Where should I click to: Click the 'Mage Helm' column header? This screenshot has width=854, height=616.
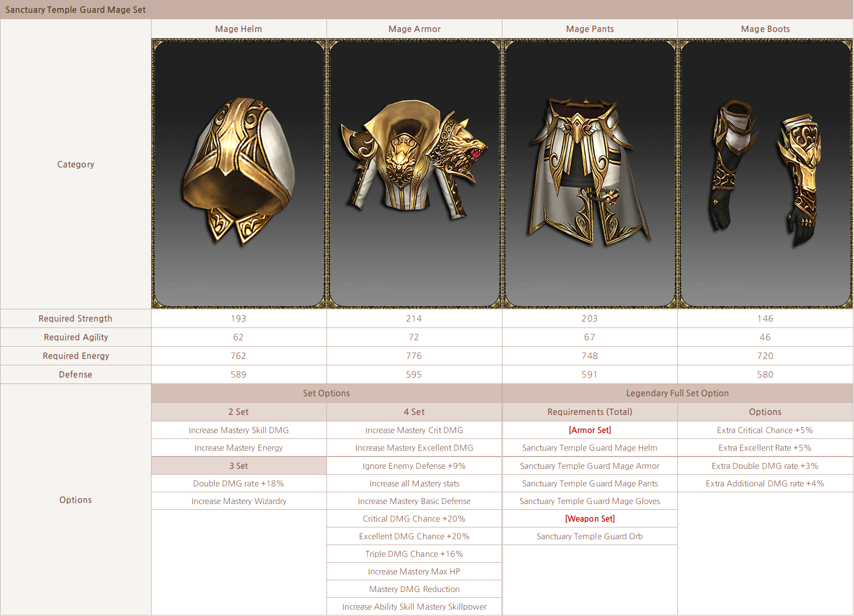pos(238,29)
